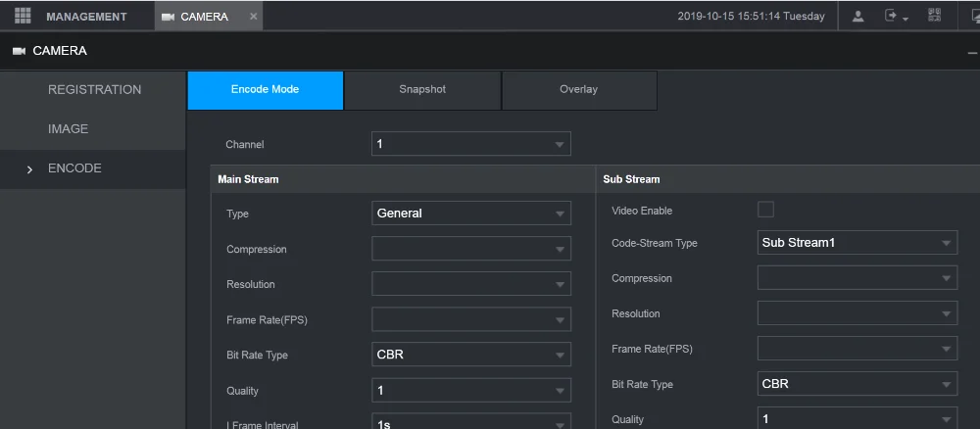Image resolution: width=980 pixels, height=429 pixels.
Task: Open the QR code icon
Action: [x=934, y=17]
